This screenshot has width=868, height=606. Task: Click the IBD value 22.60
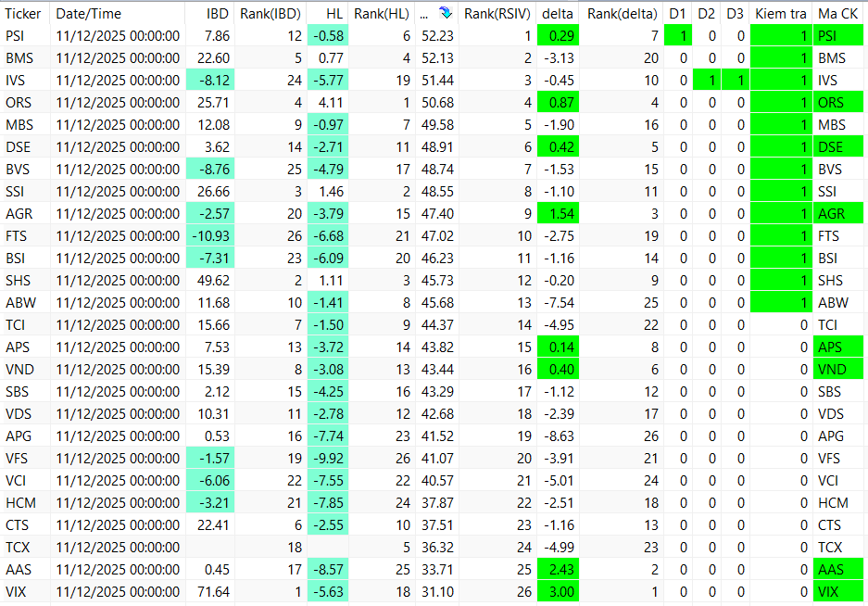tap(213, 58)
